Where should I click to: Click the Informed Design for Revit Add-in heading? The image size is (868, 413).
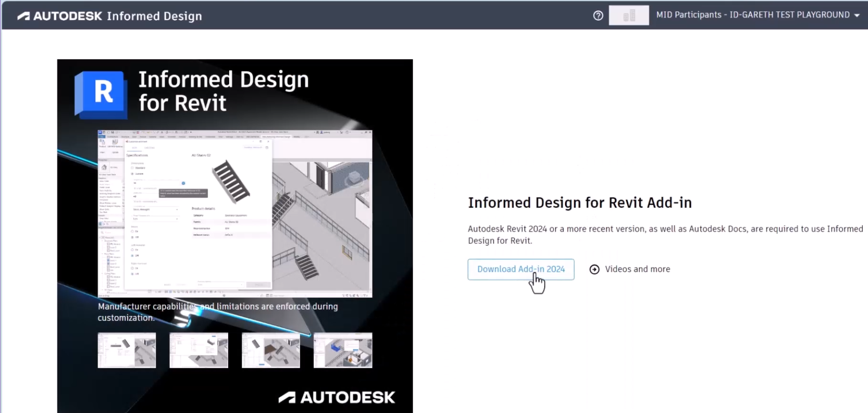[580, 203]
